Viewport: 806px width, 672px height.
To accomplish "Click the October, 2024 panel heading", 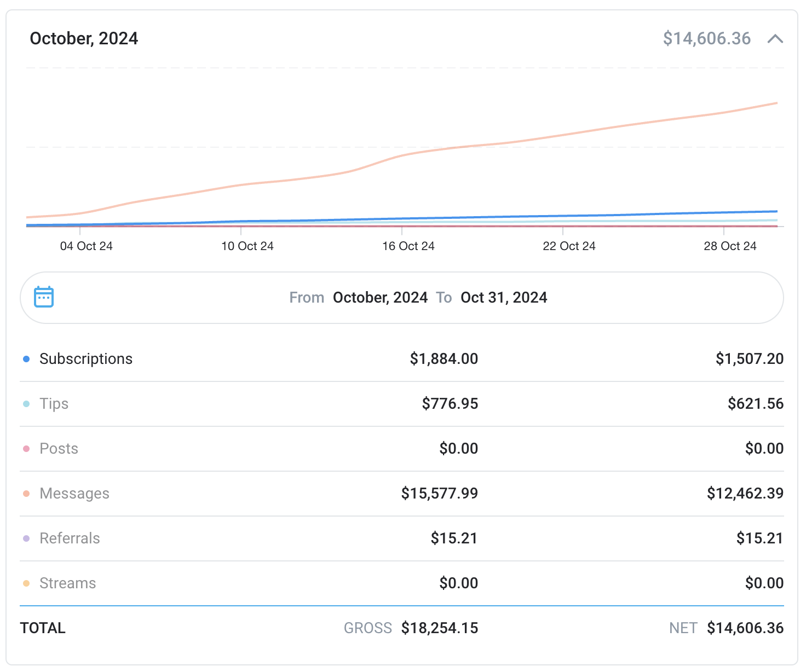I will pos(84,39).
